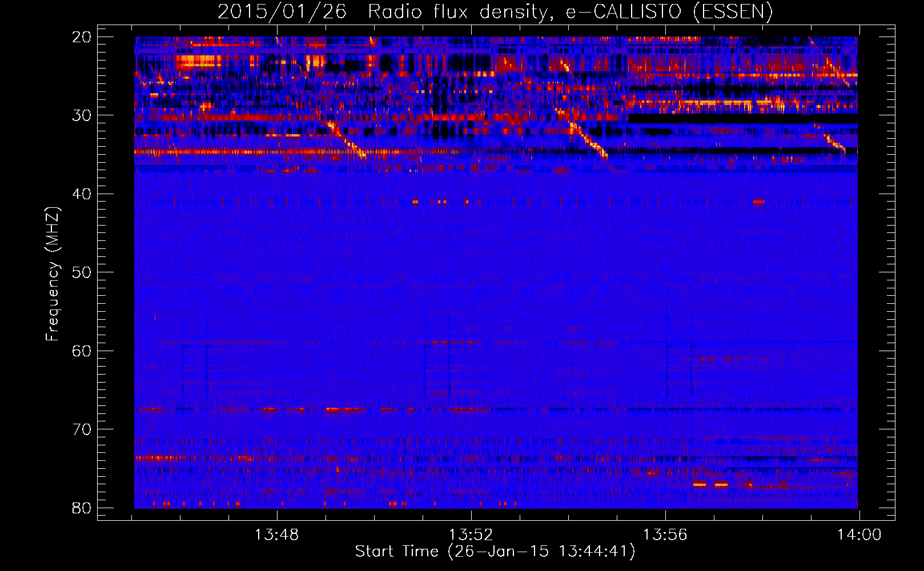924x571 pixels.
Task: Select the 30 frequency tick label
Action: click(x=82, y=115)
